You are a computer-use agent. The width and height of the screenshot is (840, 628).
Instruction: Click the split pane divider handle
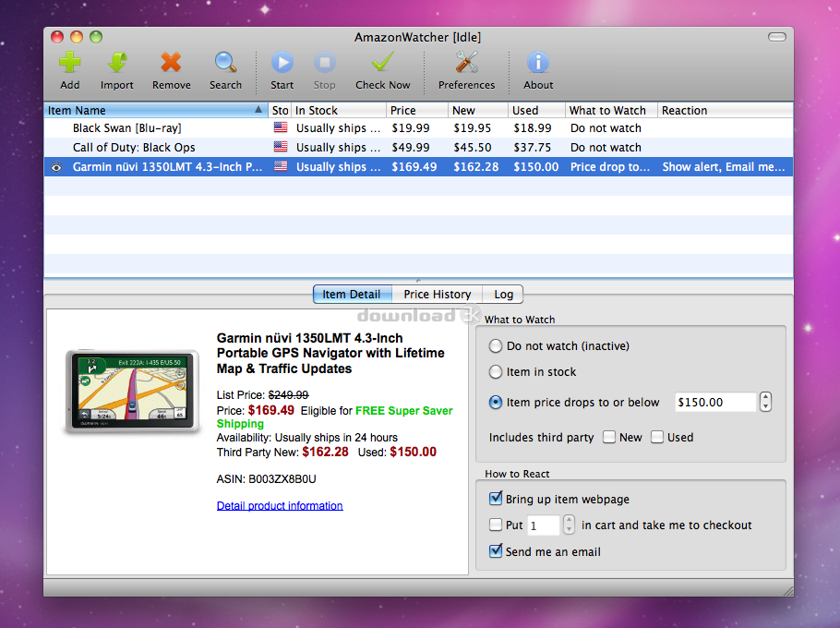(x=418, y=280)
